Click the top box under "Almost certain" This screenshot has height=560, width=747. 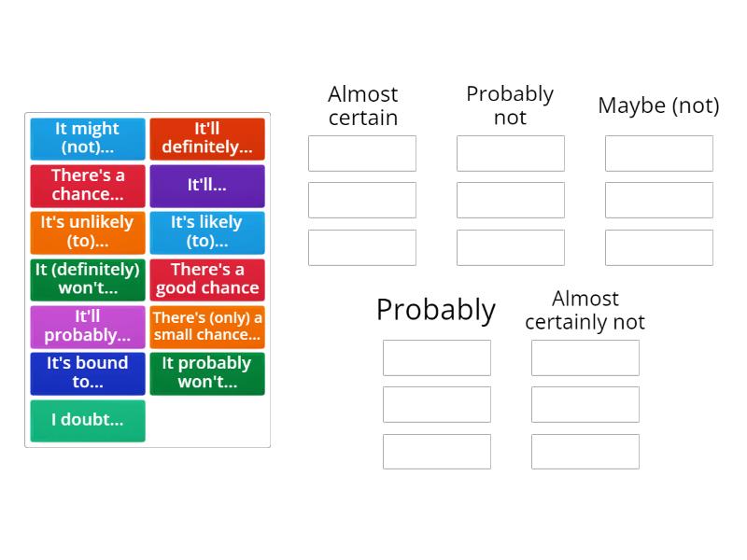(361, 153)
